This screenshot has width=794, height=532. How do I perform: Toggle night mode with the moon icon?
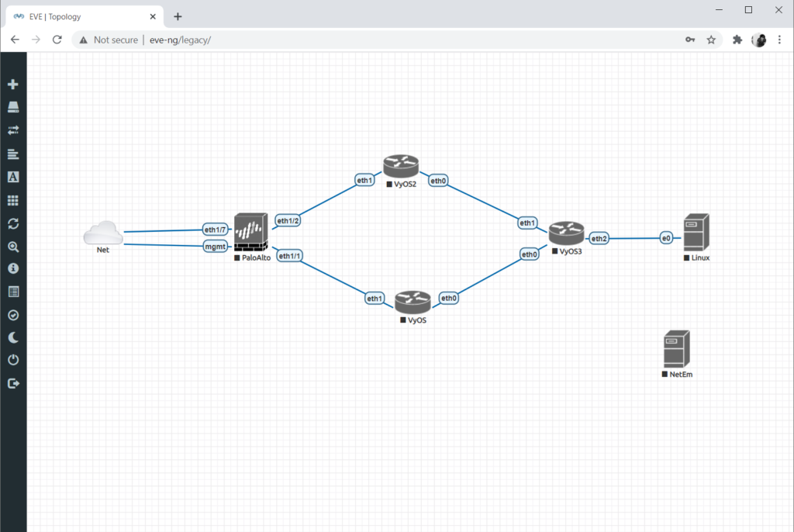(13, 337)
